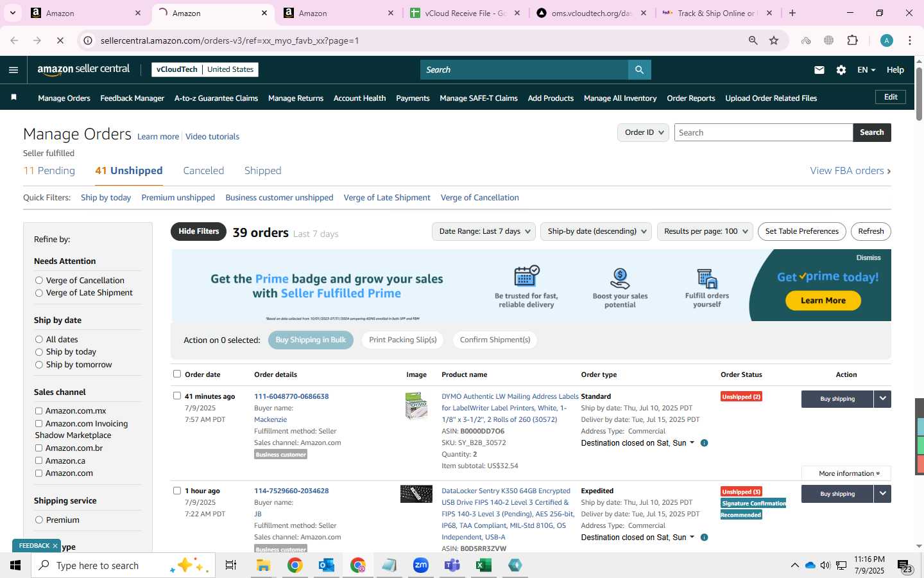Apply the Premium unshipped quick filter

click(x=178, y=197)
